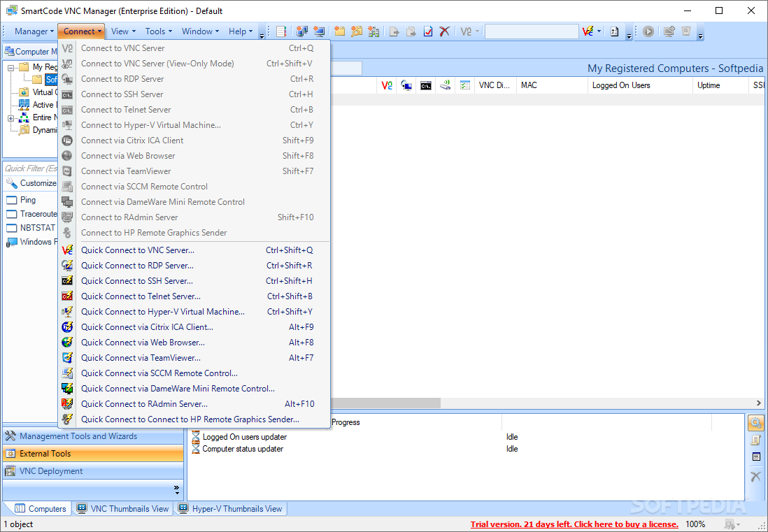Click the DameWare icon for Quick Connect via DameWare Mini Remote Control
The height and width of the screenshot is (532, 768).
[x=68, y=389]
